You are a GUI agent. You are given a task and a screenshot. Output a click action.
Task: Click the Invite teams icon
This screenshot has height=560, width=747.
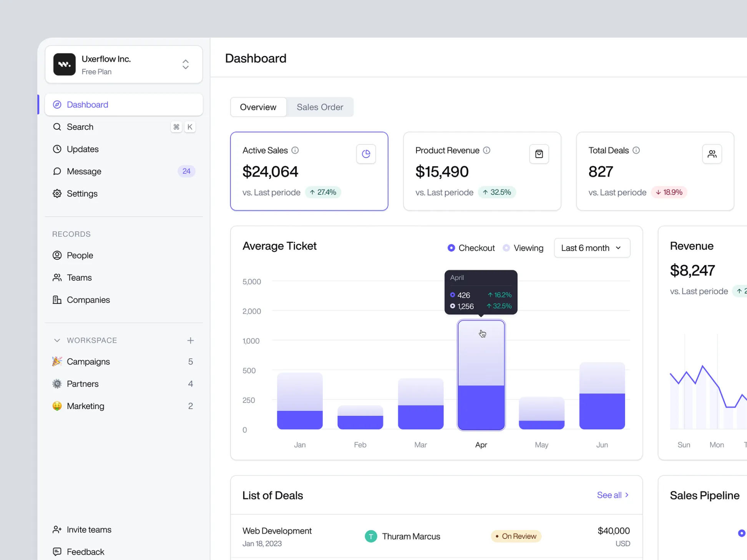click(57, 529)
